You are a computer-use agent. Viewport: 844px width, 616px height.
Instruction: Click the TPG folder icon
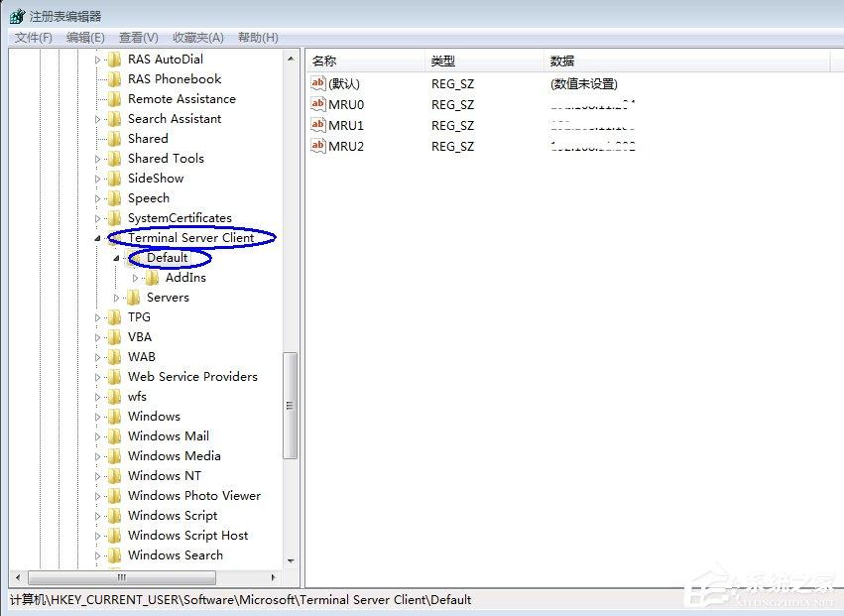(114, 317)
